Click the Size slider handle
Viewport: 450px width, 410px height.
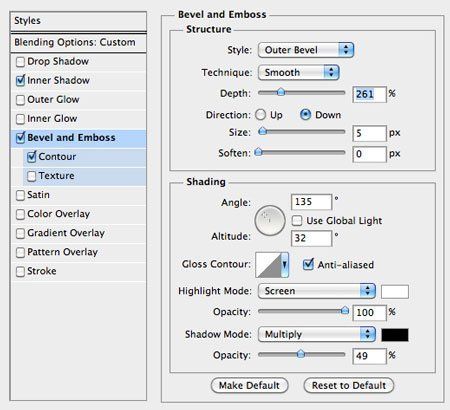[x=263, y=131]
